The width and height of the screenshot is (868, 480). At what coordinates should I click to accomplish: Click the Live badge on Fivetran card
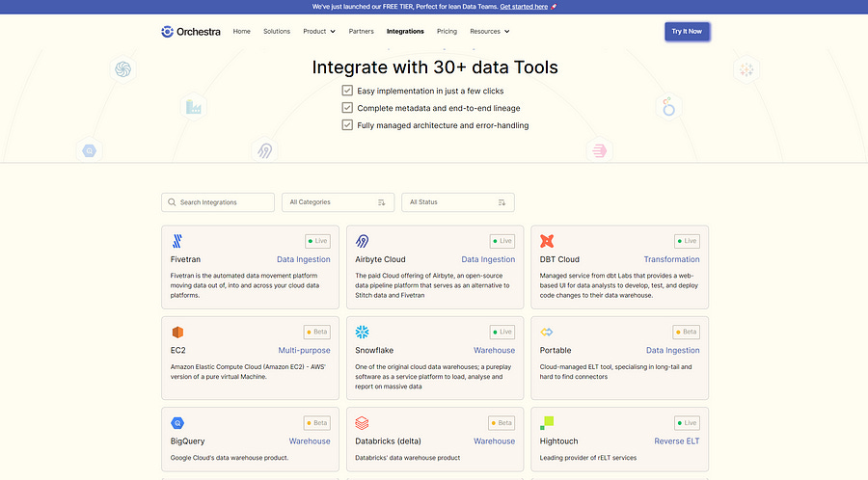coord(317,241)
